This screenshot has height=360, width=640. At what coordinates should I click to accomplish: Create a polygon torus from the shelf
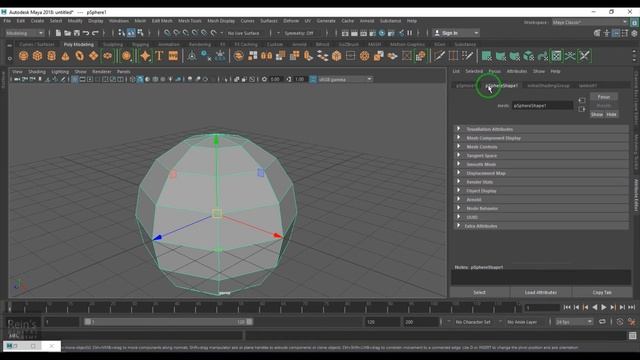click(x=79, y=56)
